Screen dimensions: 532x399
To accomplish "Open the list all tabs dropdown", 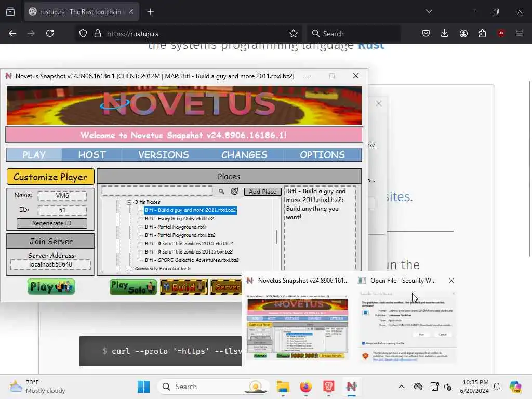I will click(429, 11).
